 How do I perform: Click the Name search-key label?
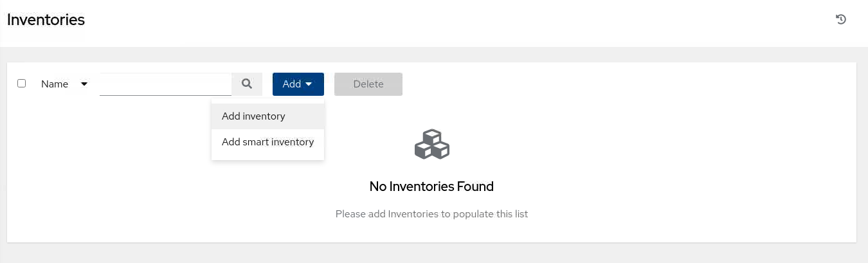[x=55, y=84]
